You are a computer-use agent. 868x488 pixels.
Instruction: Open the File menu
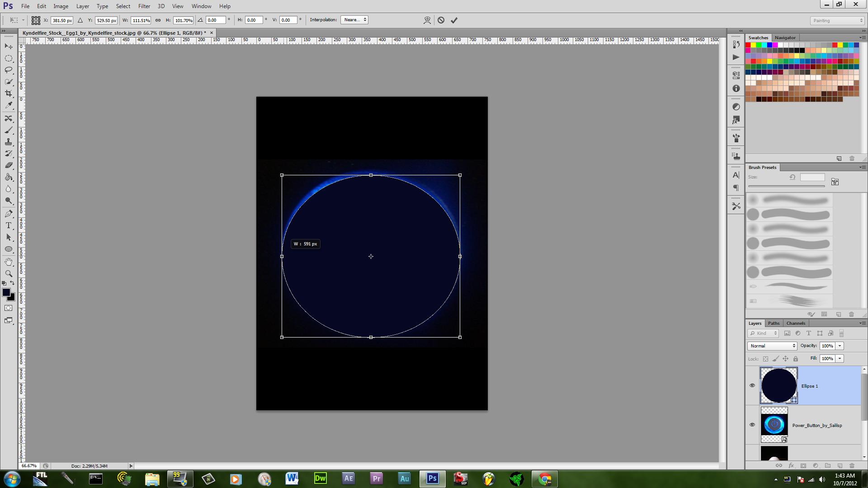pyautogui.click(x=25, y=6)
